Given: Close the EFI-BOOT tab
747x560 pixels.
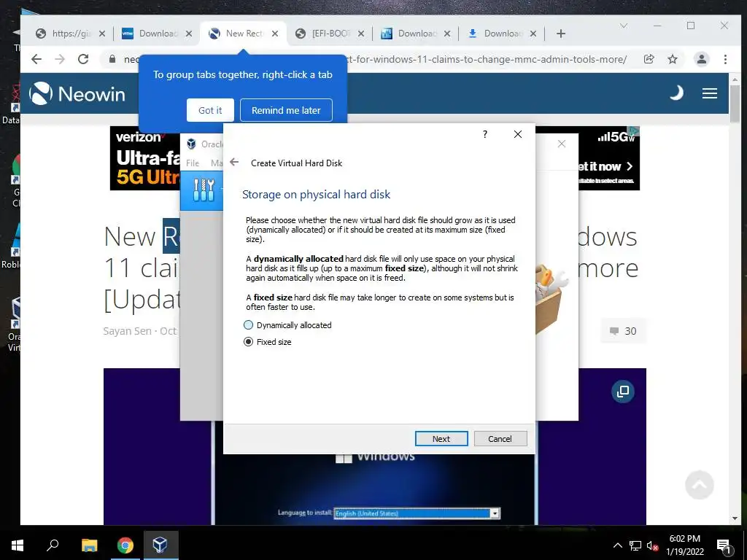Looking at the screenshot, I should pos(361,34).
